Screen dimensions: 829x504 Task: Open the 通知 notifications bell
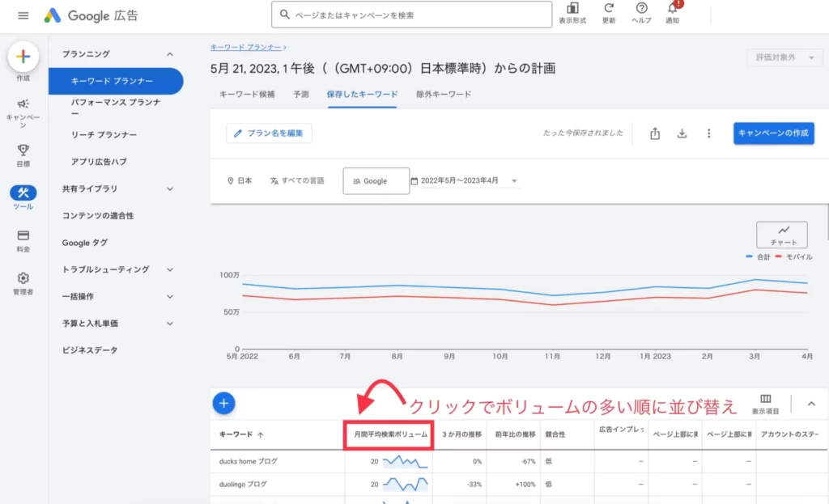click(673, 13)
